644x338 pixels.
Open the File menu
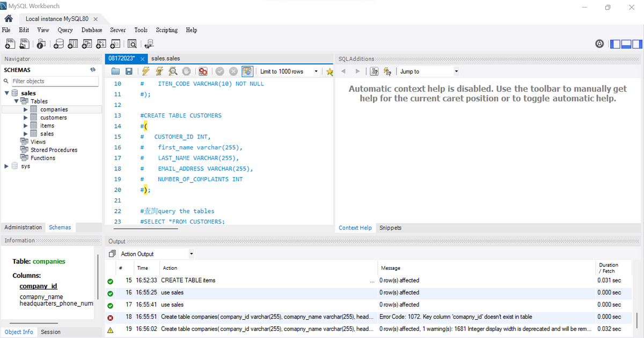click(6, 30)
